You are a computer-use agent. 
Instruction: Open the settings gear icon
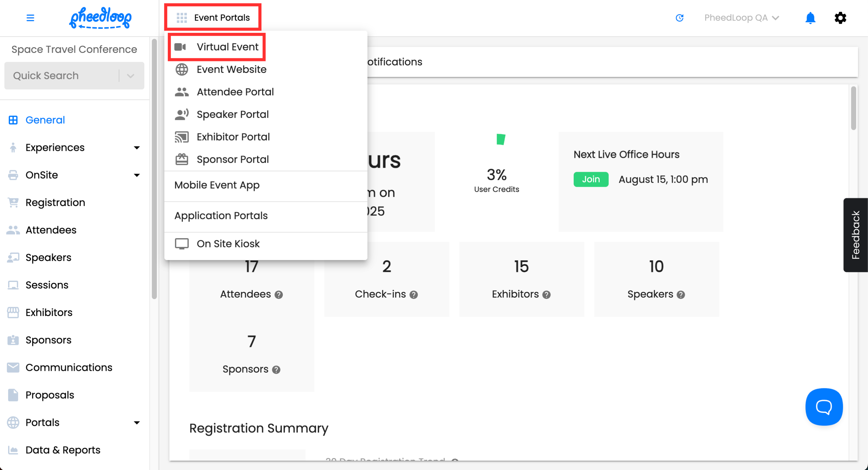pos(840,18)
